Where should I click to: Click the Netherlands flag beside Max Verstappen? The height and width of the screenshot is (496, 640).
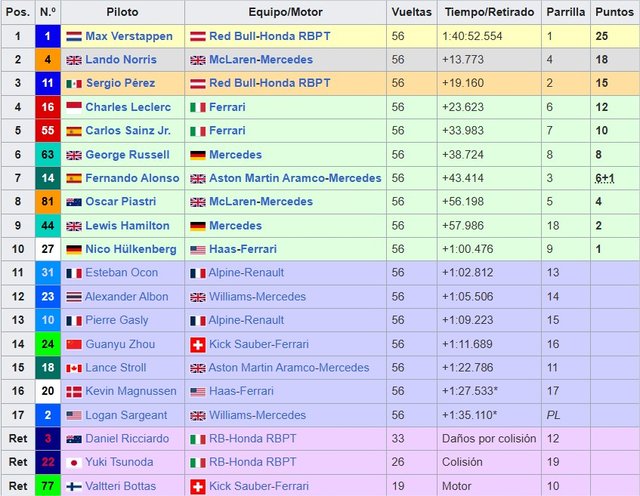74,36
